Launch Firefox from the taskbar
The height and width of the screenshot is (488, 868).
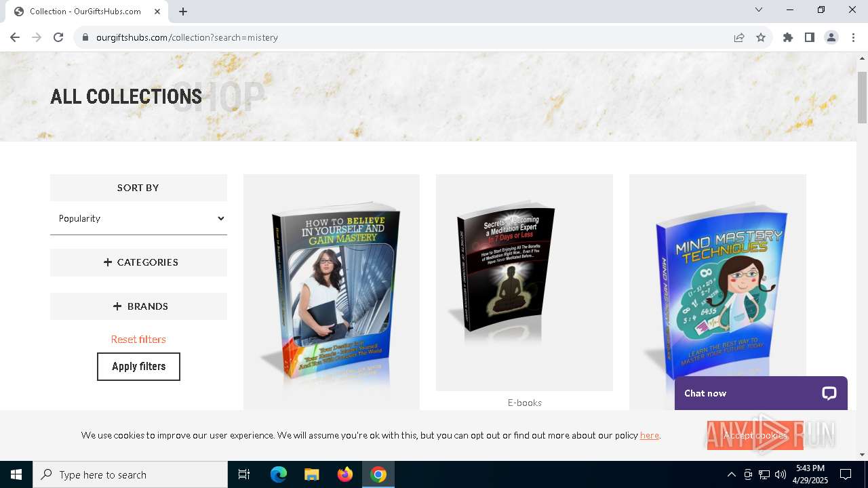345,474
